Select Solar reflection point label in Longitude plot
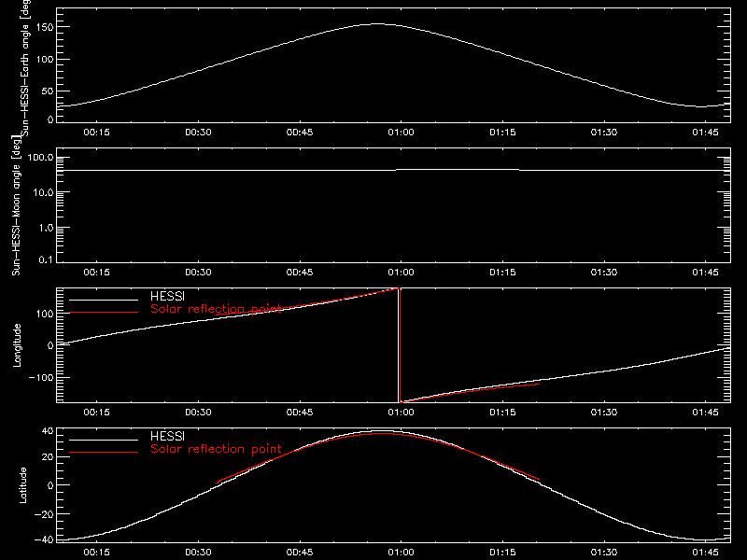The image size is (747, 560). tap(216, 309)
